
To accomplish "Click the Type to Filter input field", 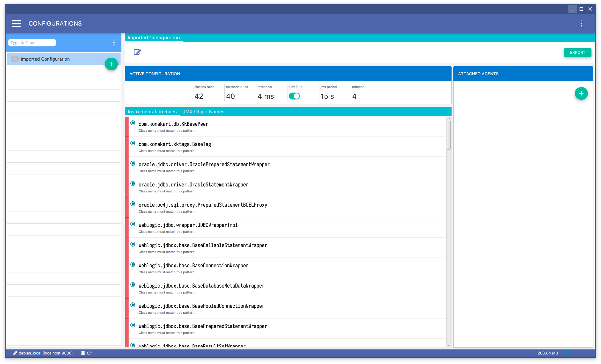I will tap(32, 43).
